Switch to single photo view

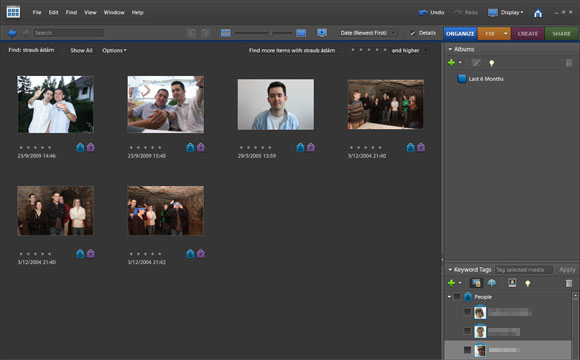click(301, 33)
